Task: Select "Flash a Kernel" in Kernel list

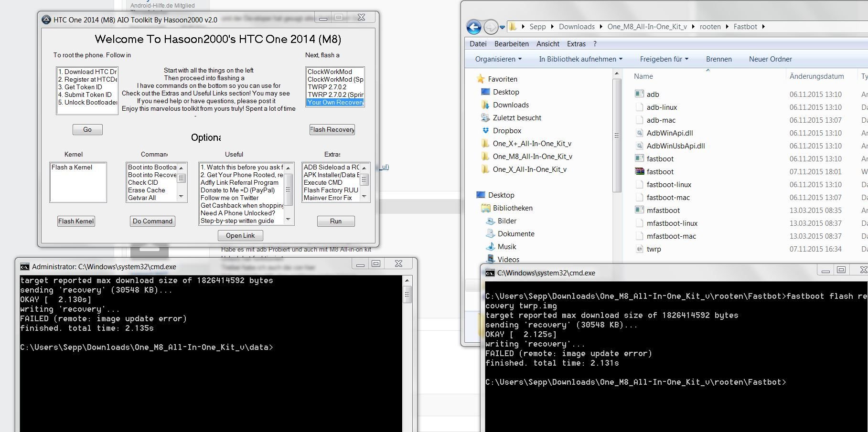Action: [72, 167]
